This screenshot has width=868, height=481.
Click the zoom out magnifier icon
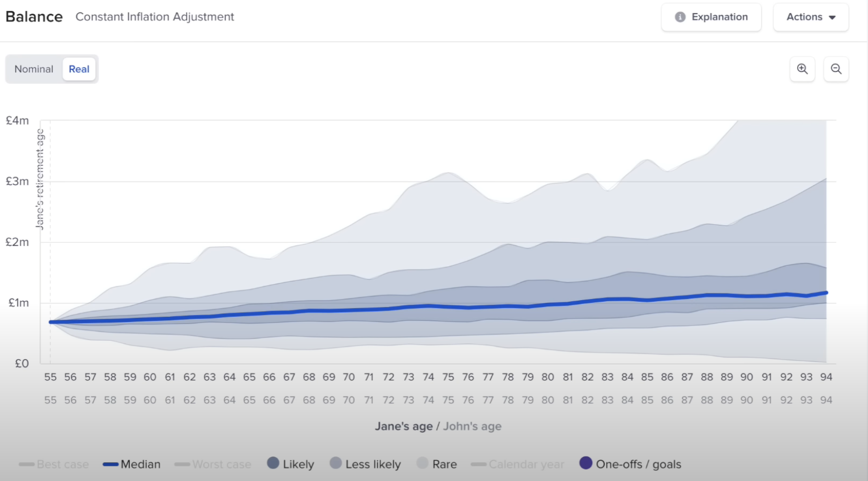(836, 69)
